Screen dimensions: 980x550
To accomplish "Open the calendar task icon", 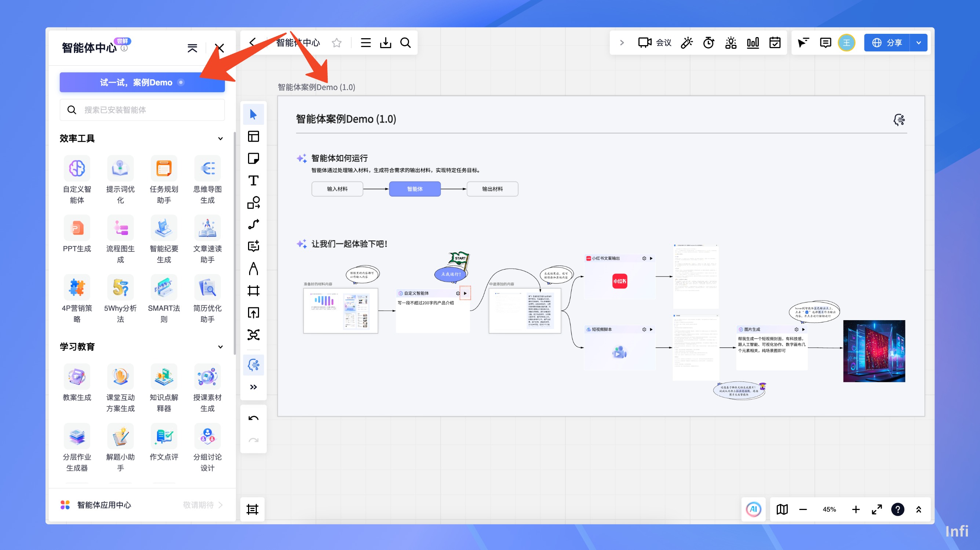I will tap(775, 43).
